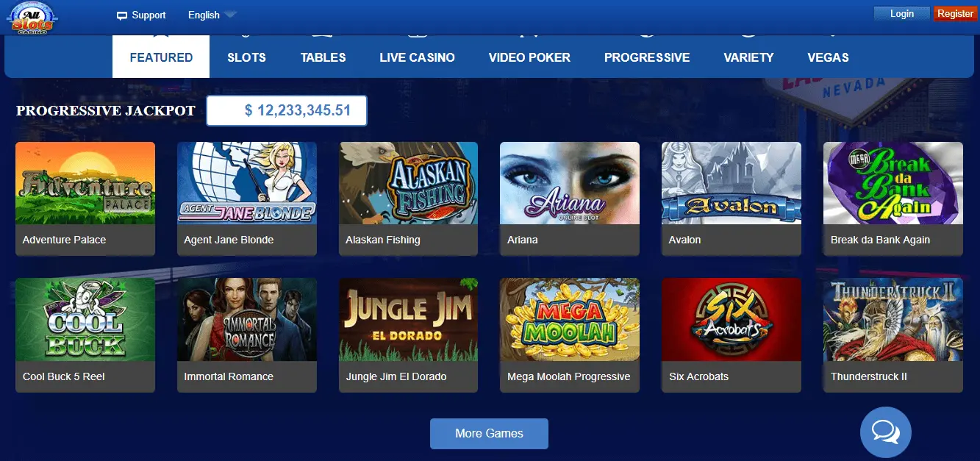Open the Six Acrobats game image

pyautogui.click(x=731, y=320)
